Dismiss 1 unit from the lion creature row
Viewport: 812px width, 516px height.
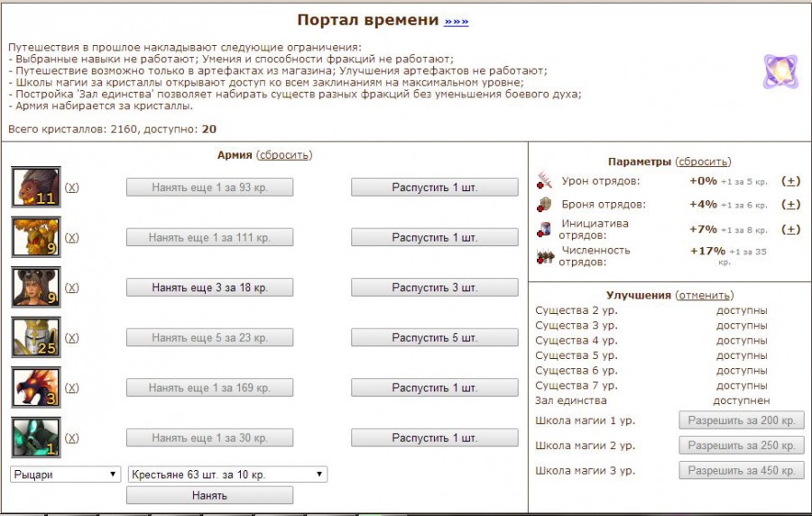click(435, 188)
